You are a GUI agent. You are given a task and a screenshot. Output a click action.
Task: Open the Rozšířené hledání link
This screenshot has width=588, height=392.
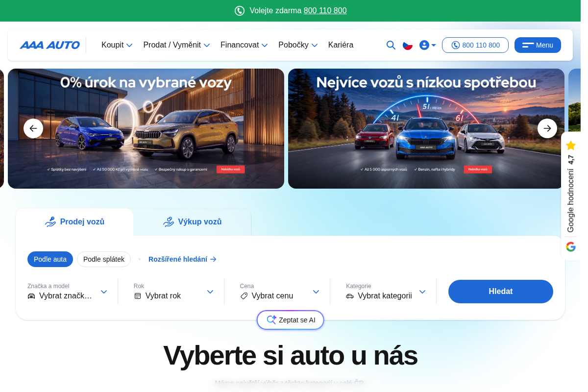coord(182,259)
